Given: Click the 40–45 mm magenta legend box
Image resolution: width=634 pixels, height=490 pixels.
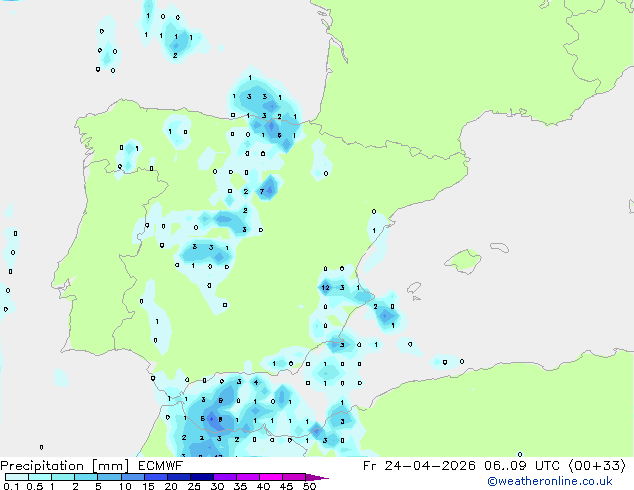Looking at the screenshot, I should coord(271,477).
